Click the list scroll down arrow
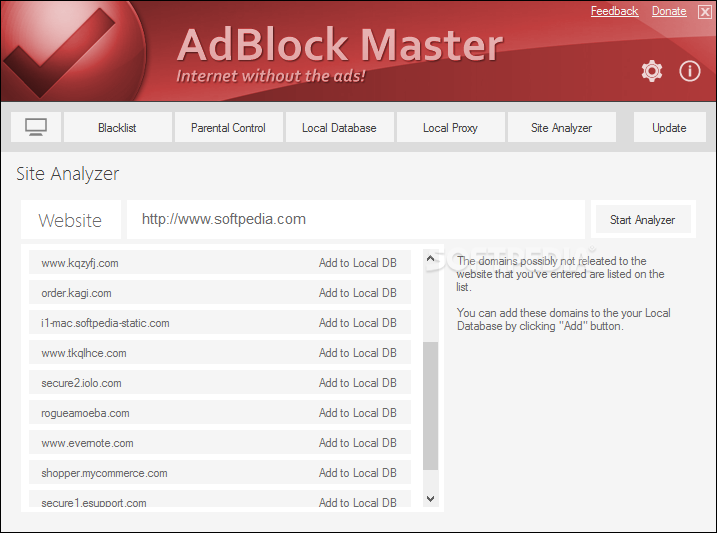717x533 pixels. click(x=430, y=499)
